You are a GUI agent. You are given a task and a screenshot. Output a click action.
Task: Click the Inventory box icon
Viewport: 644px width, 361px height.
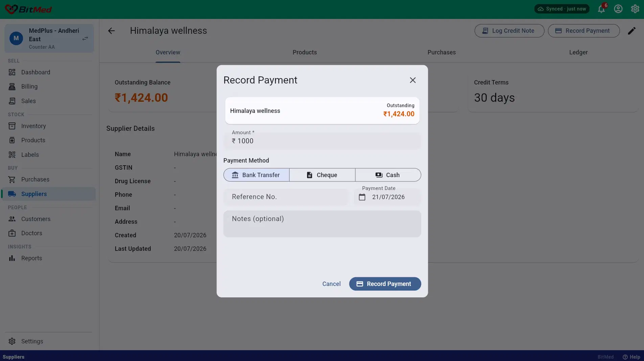12,126
